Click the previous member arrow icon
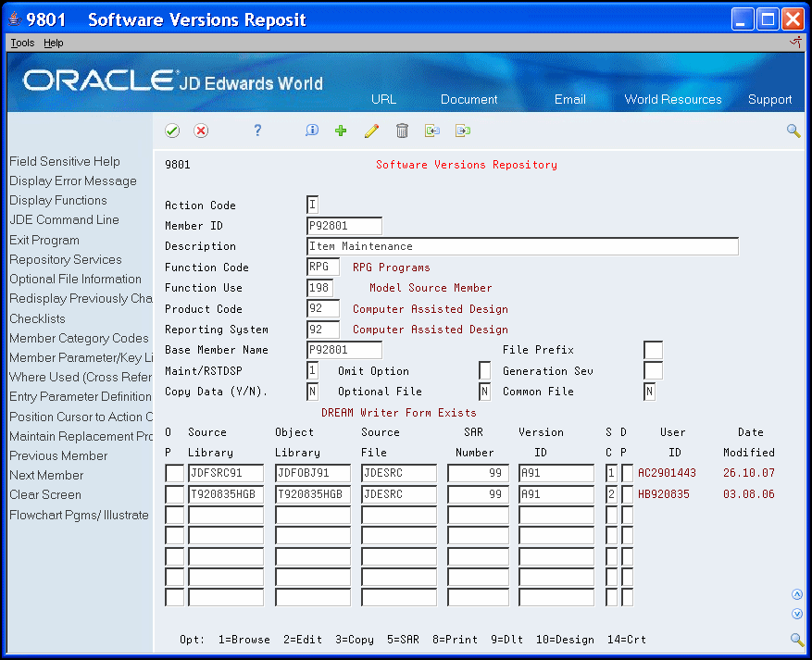The height and width of the screenshot is (660, 812). pos(431,131)
